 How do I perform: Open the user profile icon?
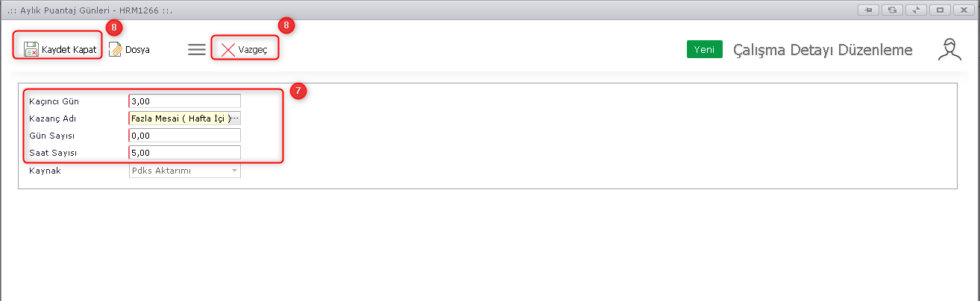point(949,50)
